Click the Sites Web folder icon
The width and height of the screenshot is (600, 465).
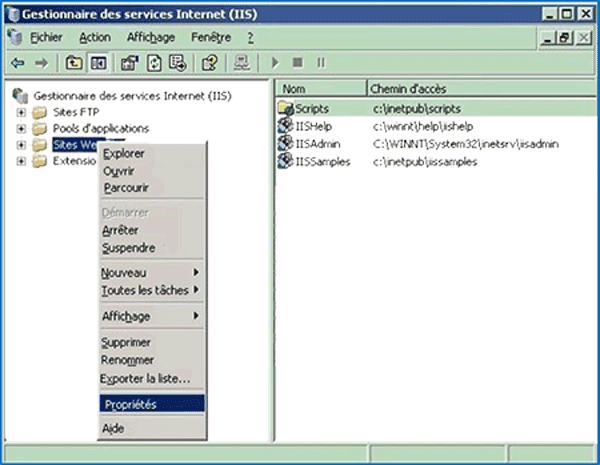(x=39, y=145)
